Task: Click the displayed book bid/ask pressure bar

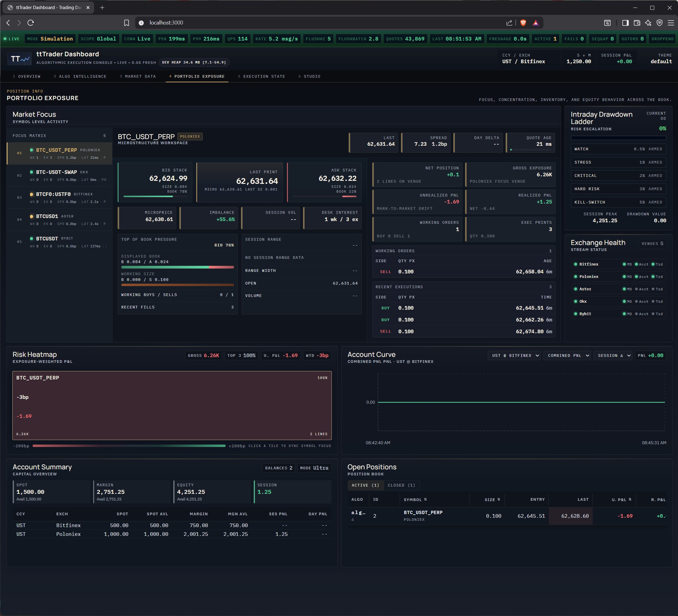Action: 178,267
